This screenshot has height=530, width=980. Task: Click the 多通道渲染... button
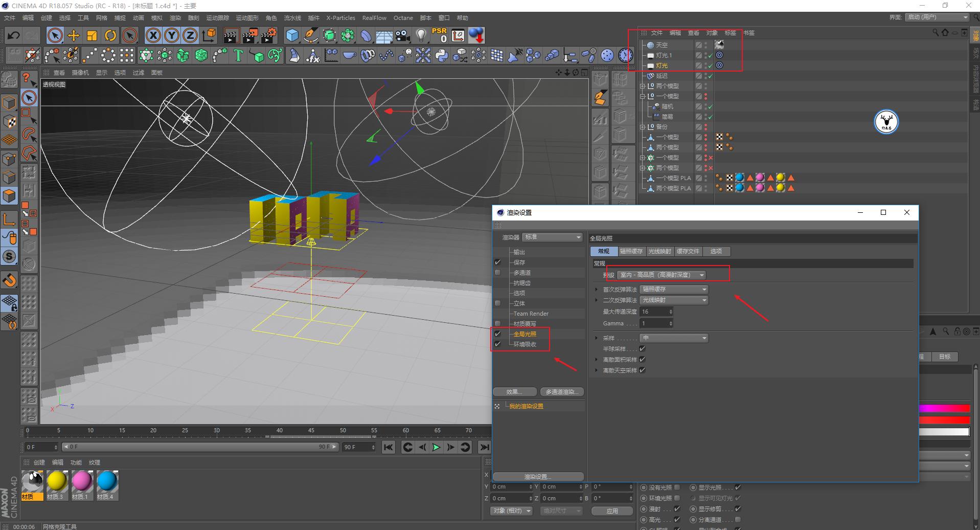pyautogui.click(x=561, y=392)
